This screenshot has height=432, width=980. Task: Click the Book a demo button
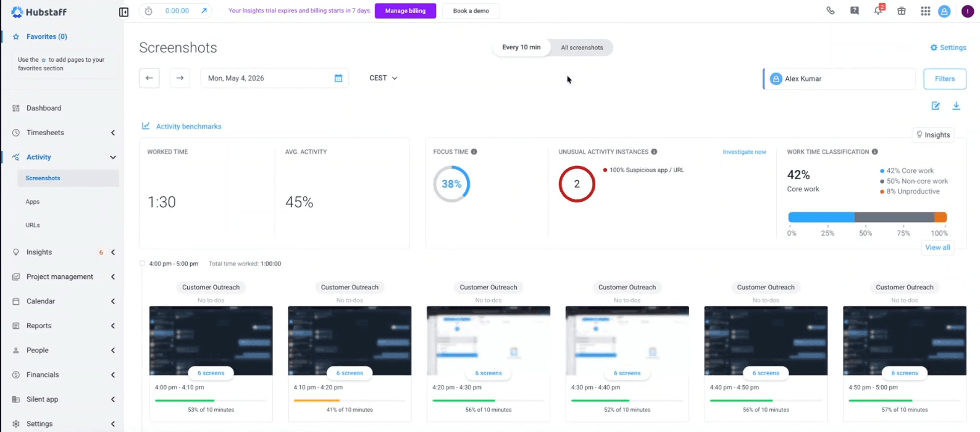(x=471, y=11)
